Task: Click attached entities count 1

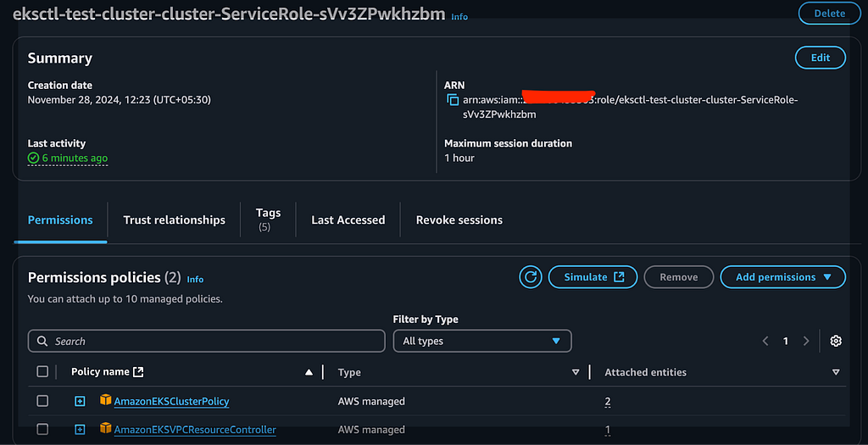Action: point(608,430)
